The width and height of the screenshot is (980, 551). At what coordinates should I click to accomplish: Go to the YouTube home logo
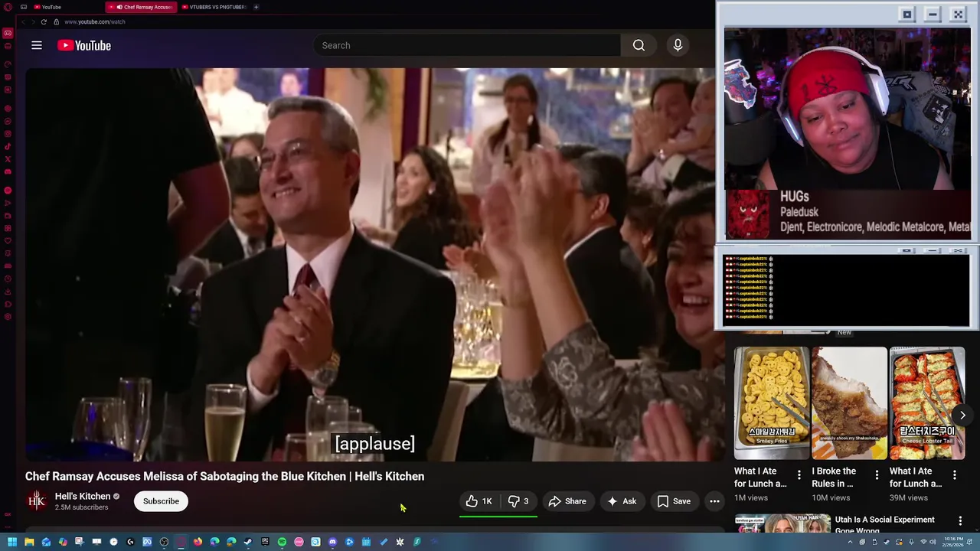(x=84, y=45)
